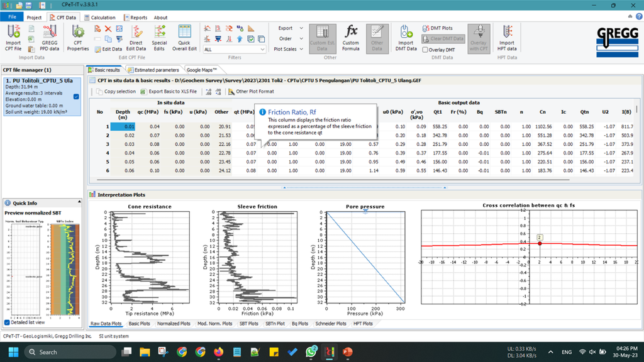
Task: Open Direct Edit Data tool
Action: [x=136, y=38]
